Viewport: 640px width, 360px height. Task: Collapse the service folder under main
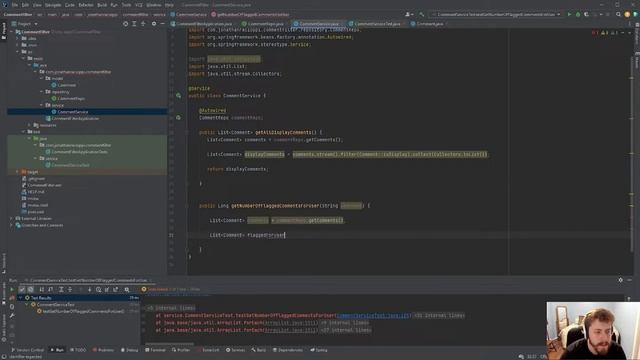pyautogui.click(x=41, y=105)
